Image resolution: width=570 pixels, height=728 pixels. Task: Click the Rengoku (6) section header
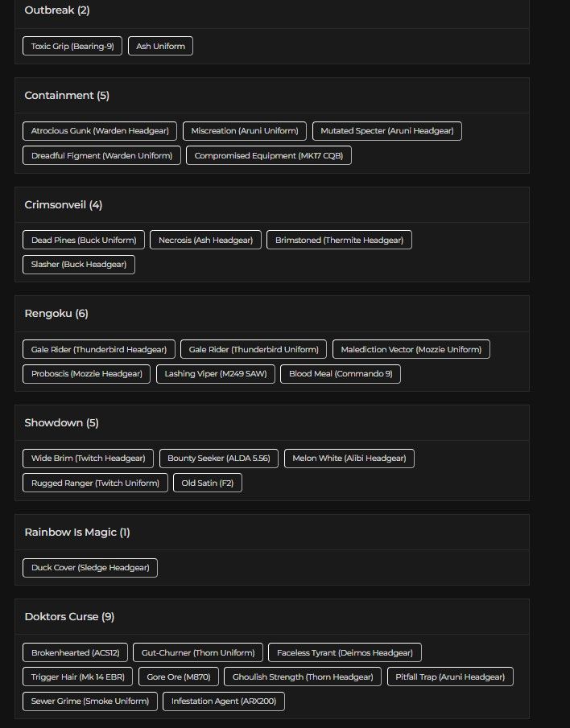pyautogui.click(x=56, y=314)
